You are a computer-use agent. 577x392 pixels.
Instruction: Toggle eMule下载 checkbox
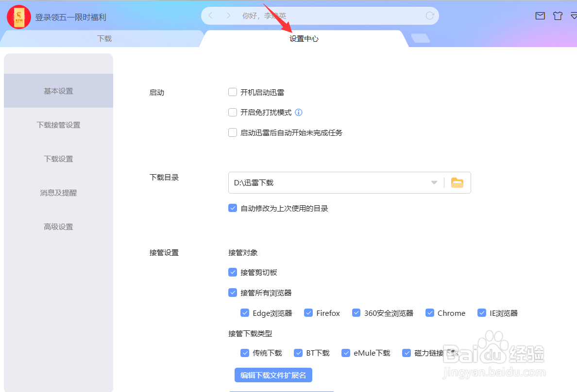345,353
